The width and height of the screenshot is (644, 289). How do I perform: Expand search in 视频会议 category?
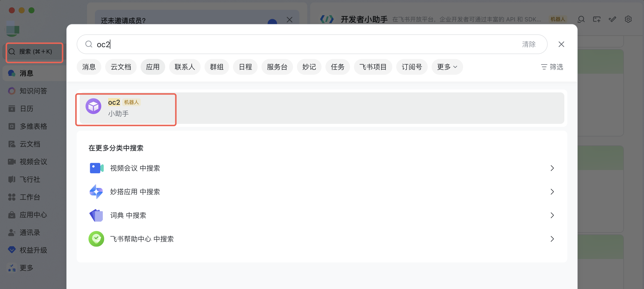click(552, 168)
